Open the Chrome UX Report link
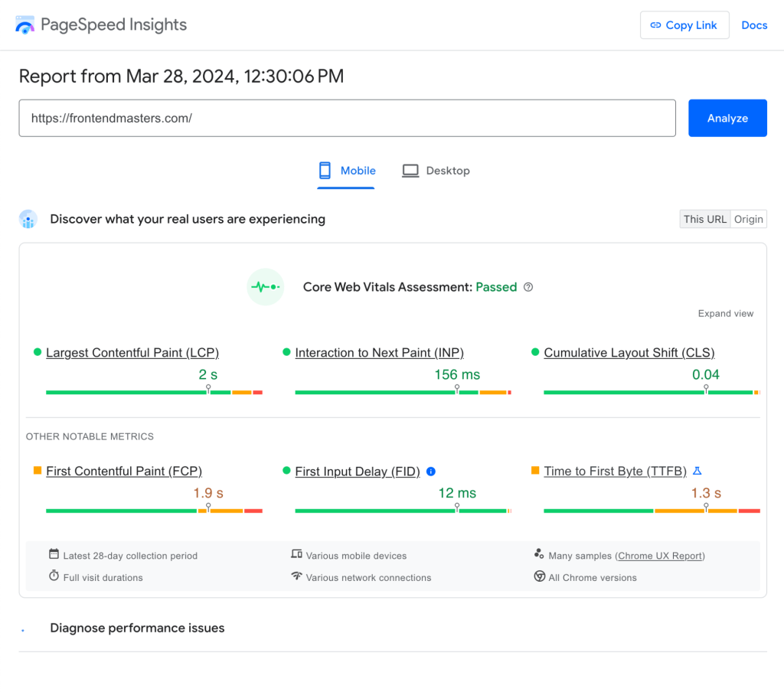This screenshot has width=784, height=692. [659, 556]
